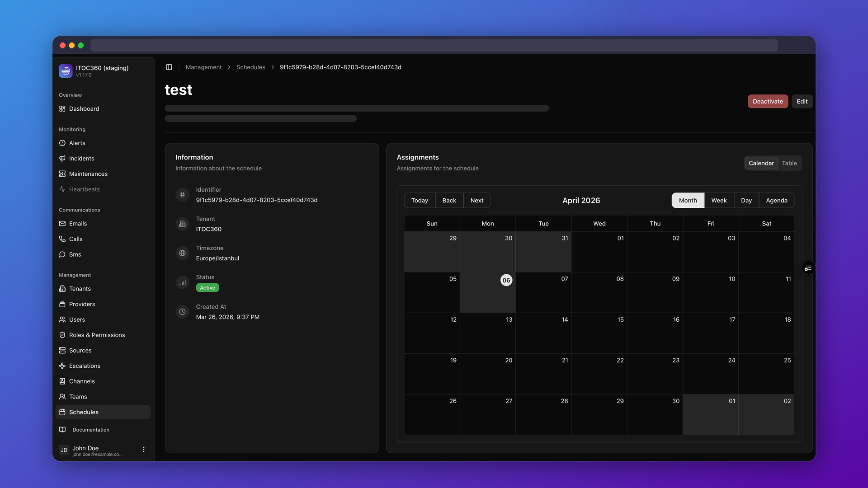Screen dimensions: 868x488
Task: Open Roles & Permissions shield item
Action: point(62,335)
